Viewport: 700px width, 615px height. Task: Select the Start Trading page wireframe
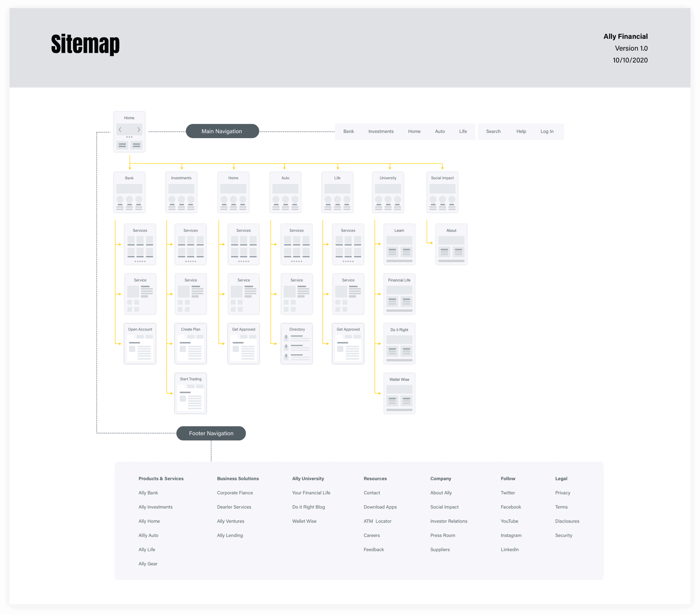coord(191,393)
